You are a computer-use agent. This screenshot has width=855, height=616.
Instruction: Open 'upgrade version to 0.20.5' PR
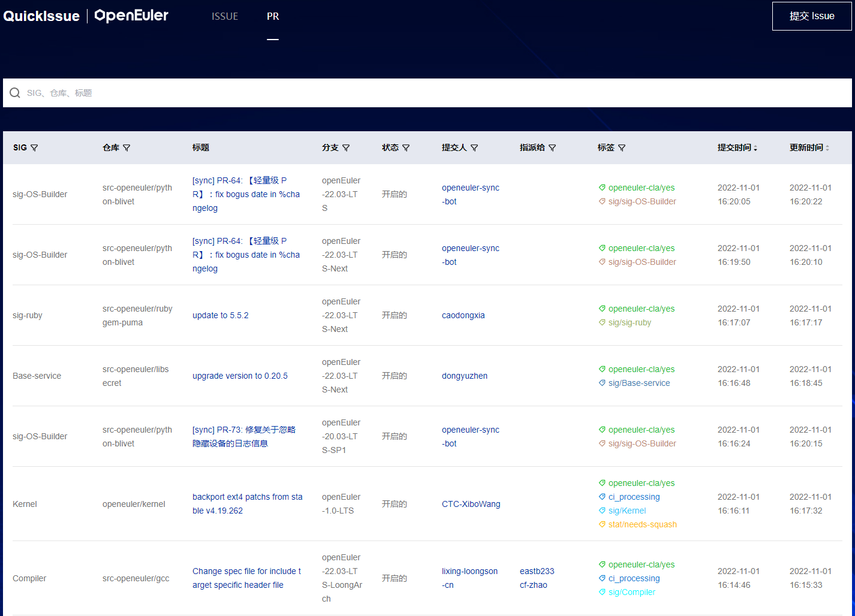tap(240, 376)
